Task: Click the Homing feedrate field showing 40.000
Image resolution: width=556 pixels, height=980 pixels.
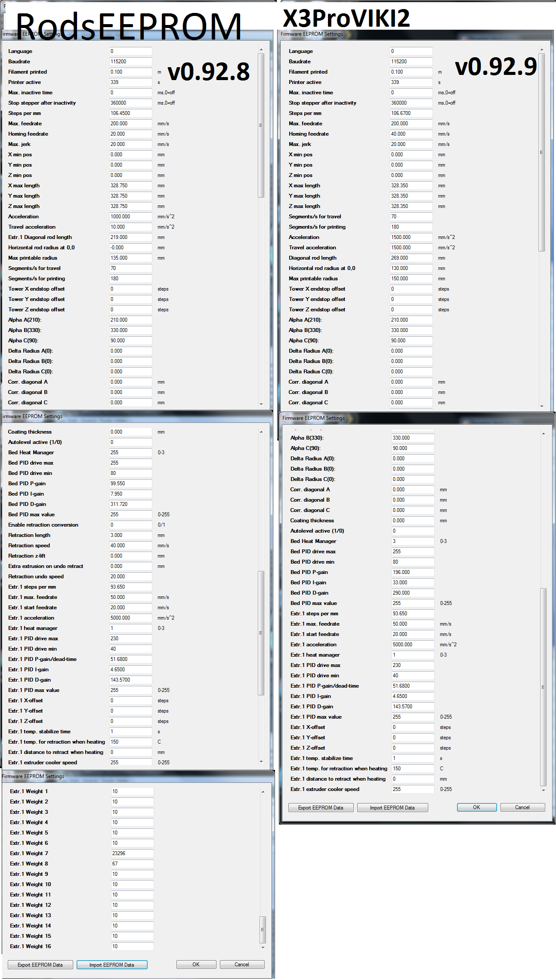Action: (x=411, y=134)
